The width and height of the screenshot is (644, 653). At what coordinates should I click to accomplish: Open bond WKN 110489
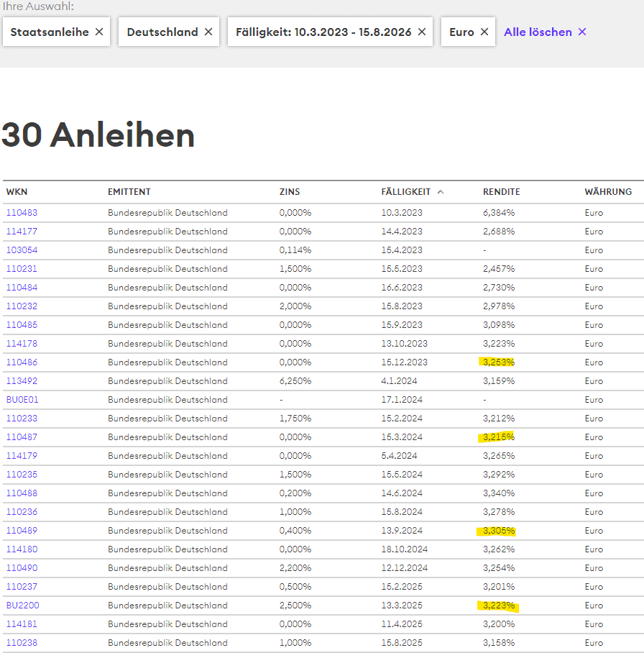[x=22, y=531]
